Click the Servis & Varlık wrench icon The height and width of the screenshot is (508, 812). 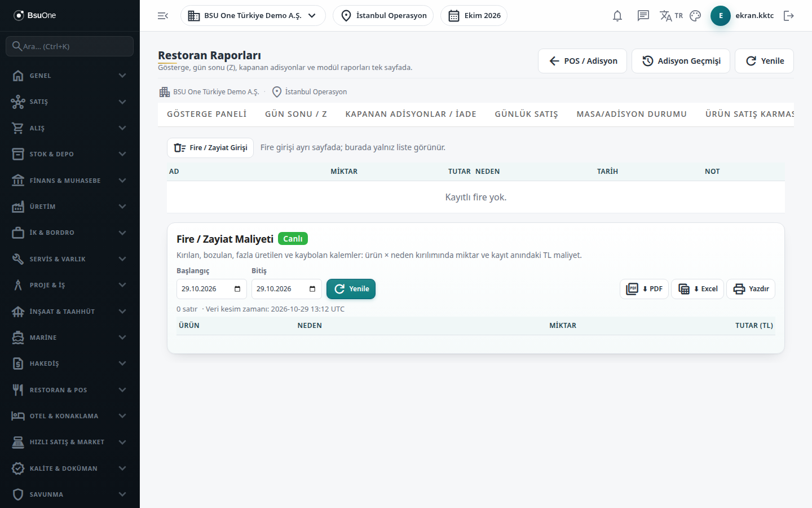(18, 259)
